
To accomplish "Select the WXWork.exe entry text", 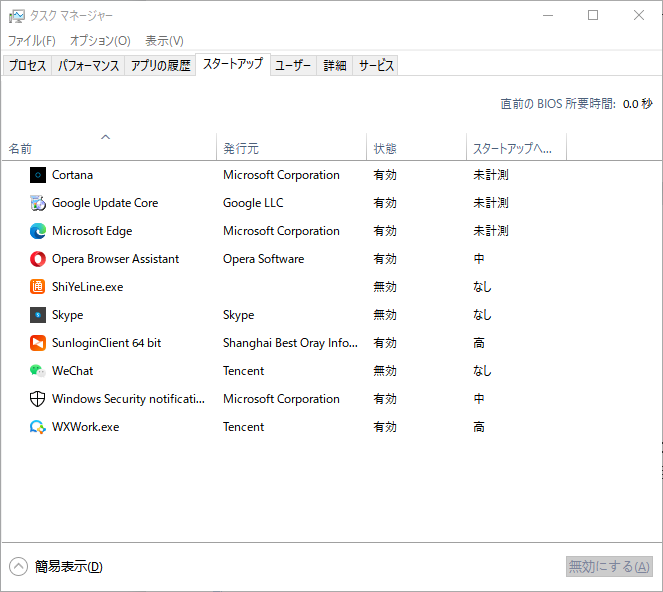I will [85, 427].
